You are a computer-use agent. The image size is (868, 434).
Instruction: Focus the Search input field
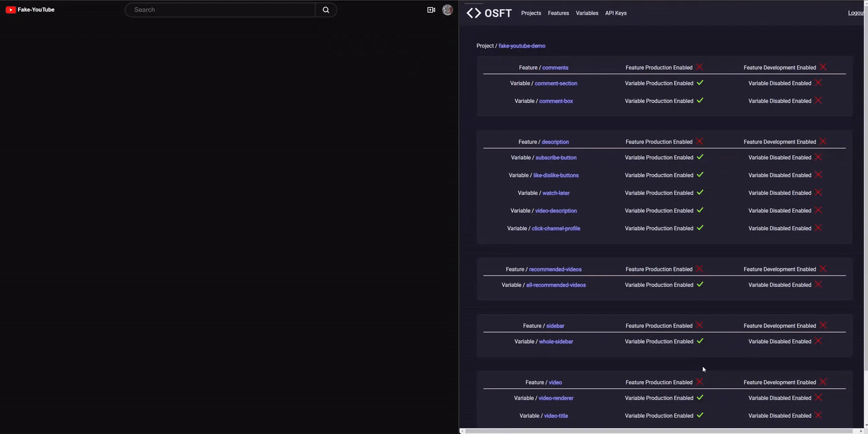(220, 10)
